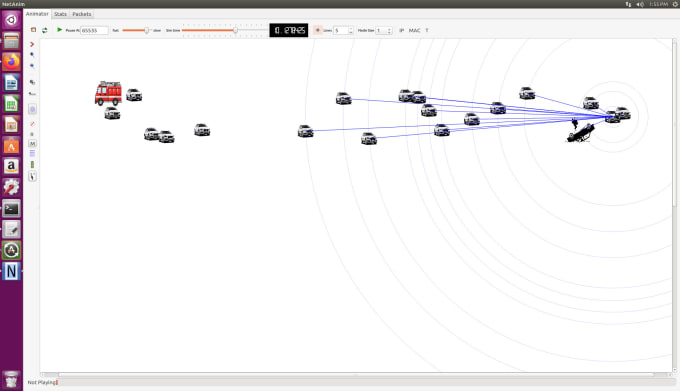Open Files manager from the dock

tap(11, 41)
